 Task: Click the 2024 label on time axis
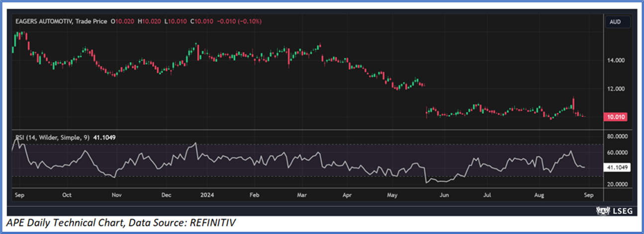(206, 195)
